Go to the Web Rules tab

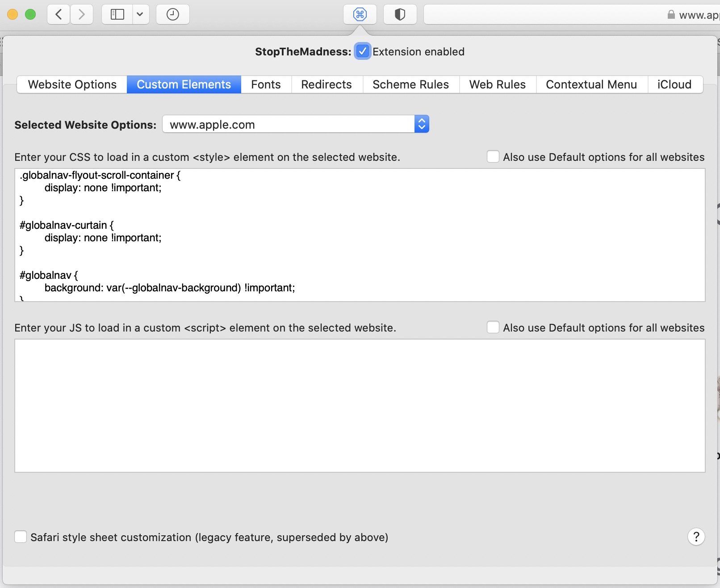(498, 84)
